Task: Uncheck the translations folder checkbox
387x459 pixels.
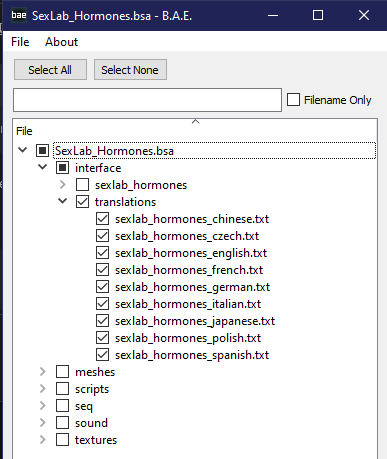Action: (x=82, y=202)
